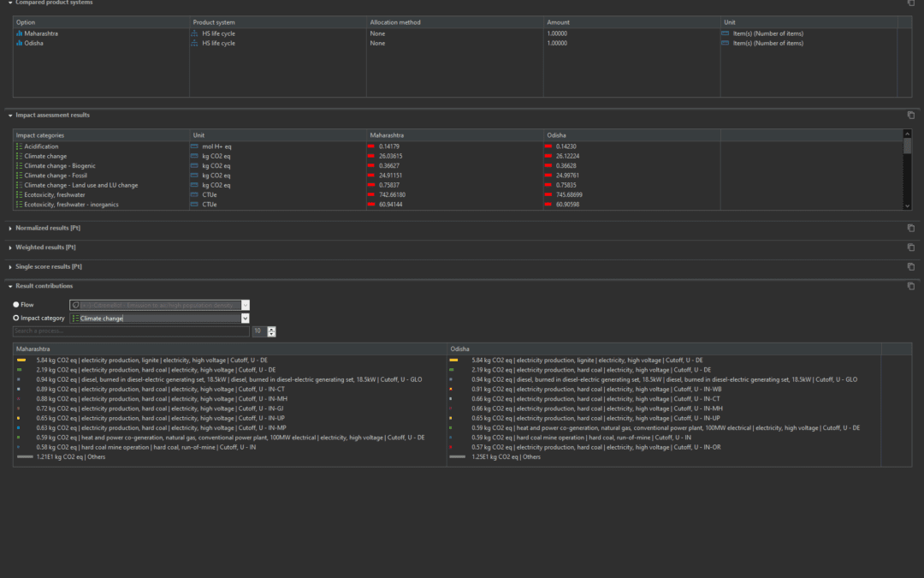
Task: Select the Flow radio button
Action: [x=16, y=305]
